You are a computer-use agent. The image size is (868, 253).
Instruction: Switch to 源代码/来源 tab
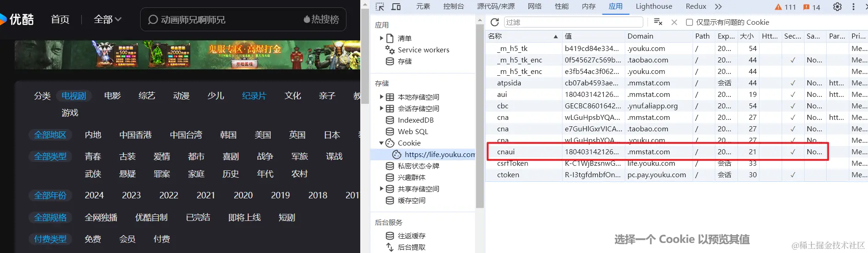coord(495,6)
